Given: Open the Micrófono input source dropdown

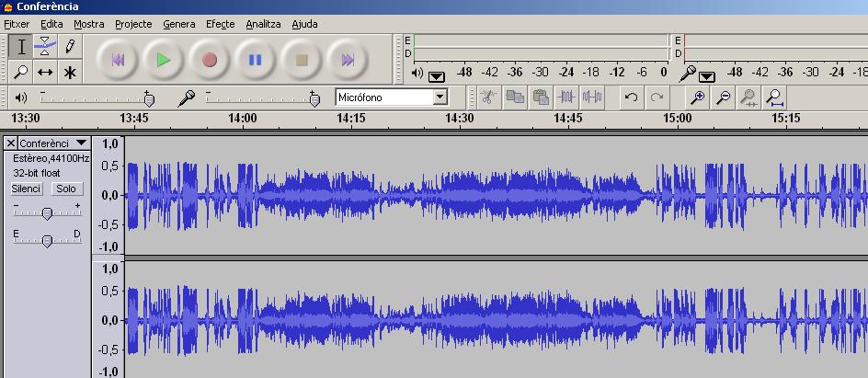Looking at the screenshot, I should pyautogui.click(x=440, y=97).
